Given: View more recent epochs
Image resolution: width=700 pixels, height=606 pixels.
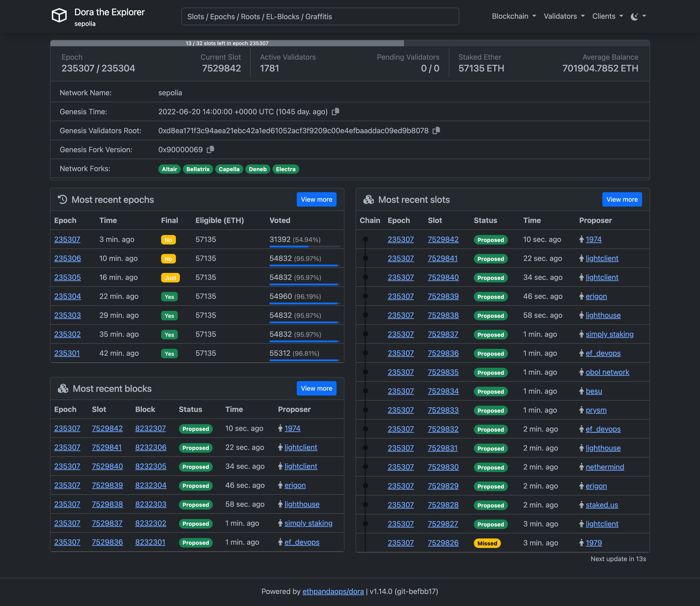Looking at the screenshot, I should click(x=316, y=200).
